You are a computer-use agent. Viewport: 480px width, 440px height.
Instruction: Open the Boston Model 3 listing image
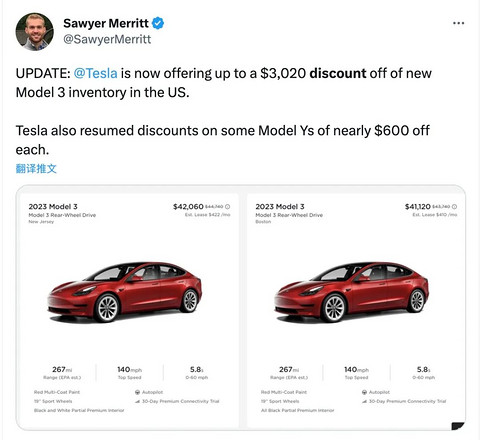click(x=352, y=293)
